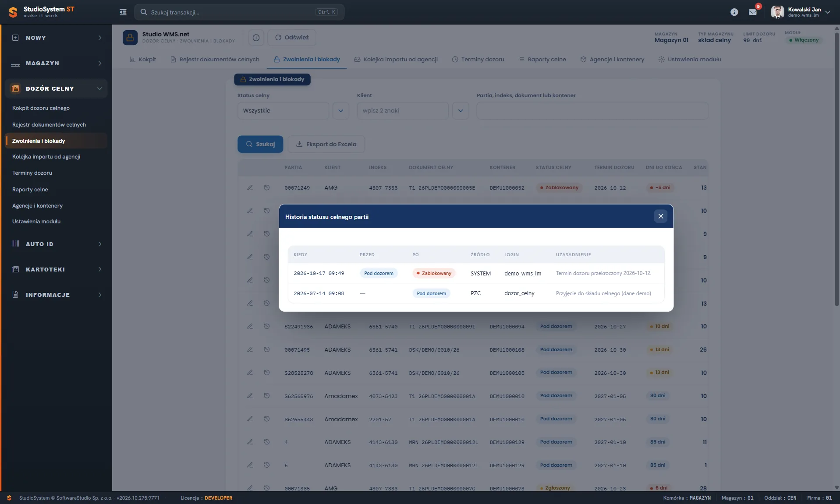This screenshot has width=840, height=504.
Task: Open the mail notifications icon
Action: pyautogui.click(x=753, y=12)
